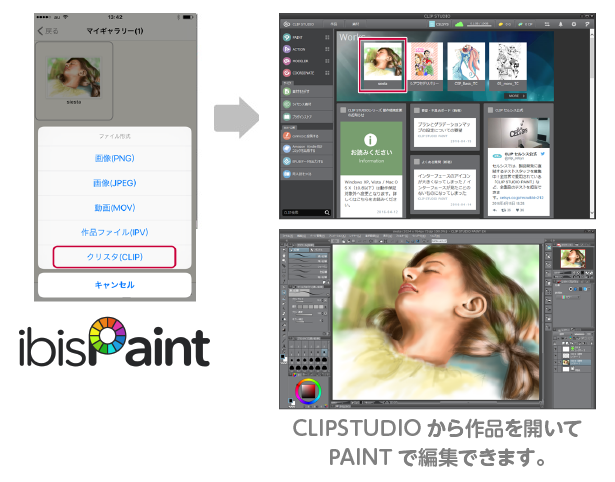Image resolution: width=615 pixels, height=482 pixels.
Task: Open the menu lines icon beside the bell
Action: point(547,24)
